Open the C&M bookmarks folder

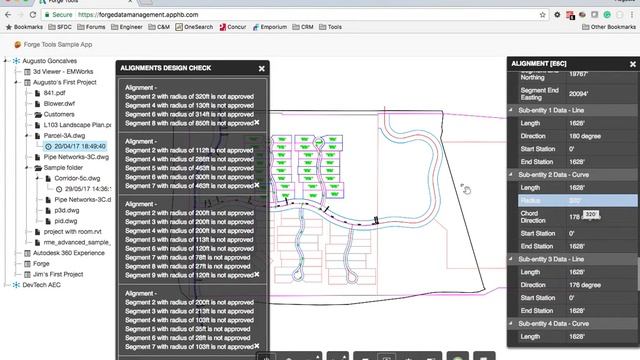click(x=159, y=27)
